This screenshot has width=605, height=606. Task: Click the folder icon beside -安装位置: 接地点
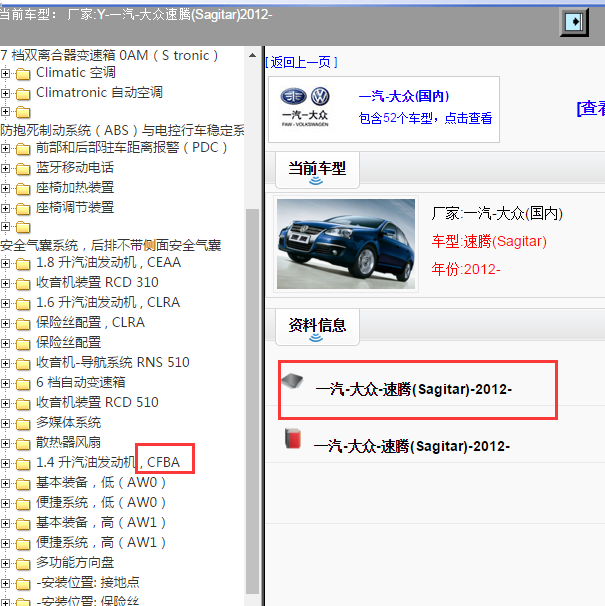coord(23,584)
